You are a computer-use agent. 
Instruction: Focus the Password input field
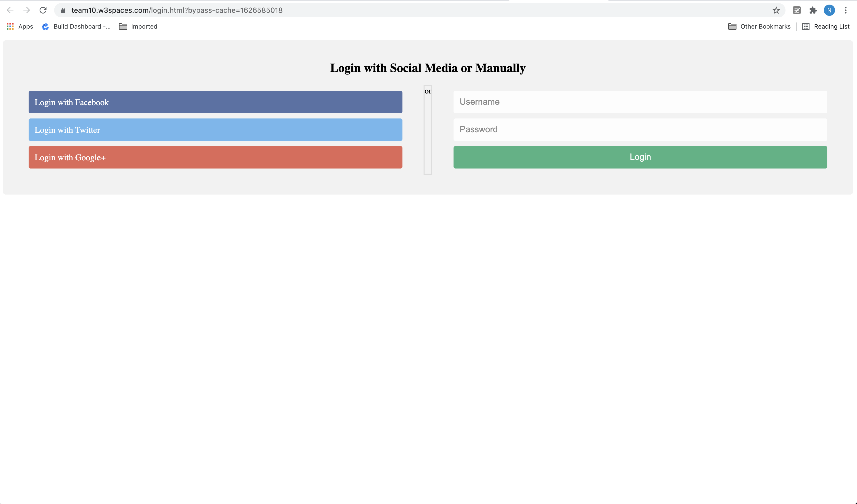tap(640, 129)
